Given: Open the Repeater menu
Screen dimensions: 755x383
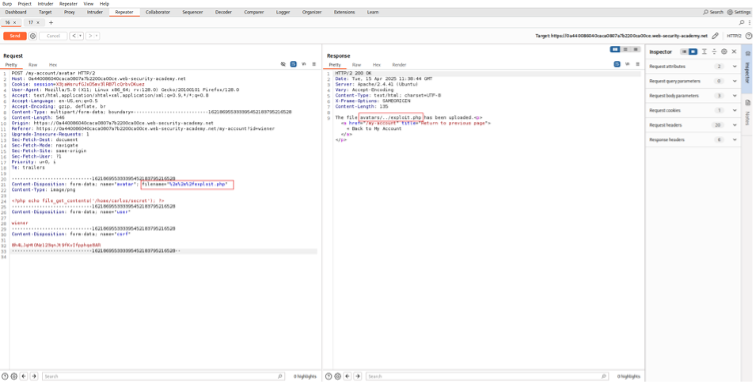Looking at the screenshot, I should coord(68,3).
